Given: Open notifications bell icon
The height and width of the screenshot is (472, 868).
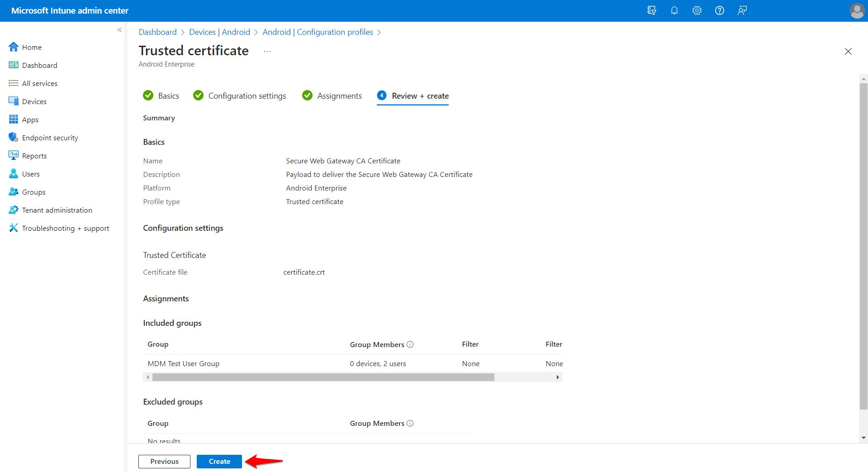Looking at the screenshot, I should tap(674, 10).
